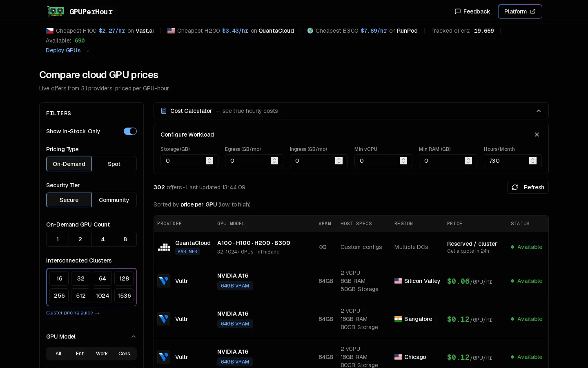Viewport: 588px width, 368px height.
Task: Click the infinity VRAM icon for QuantaCloud
Action: pyautogui.click(x=323, y=247)
